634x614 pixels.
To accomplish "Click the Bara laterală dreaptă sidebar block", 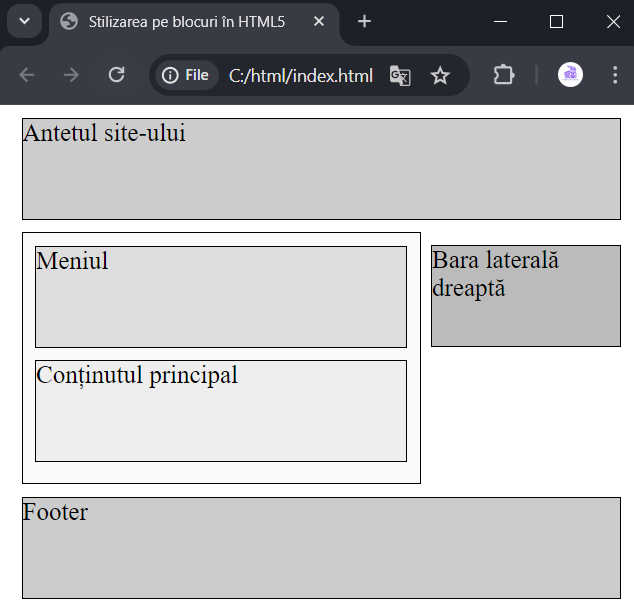I will (526, 296).
